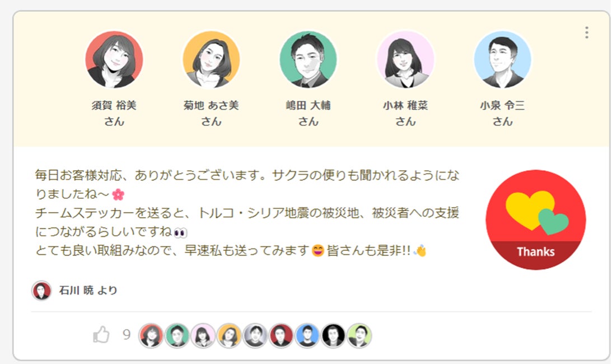Screen dimensions: 612x364
Task: Open 須賀 裕美's red avatar
Action: (114, 59)
